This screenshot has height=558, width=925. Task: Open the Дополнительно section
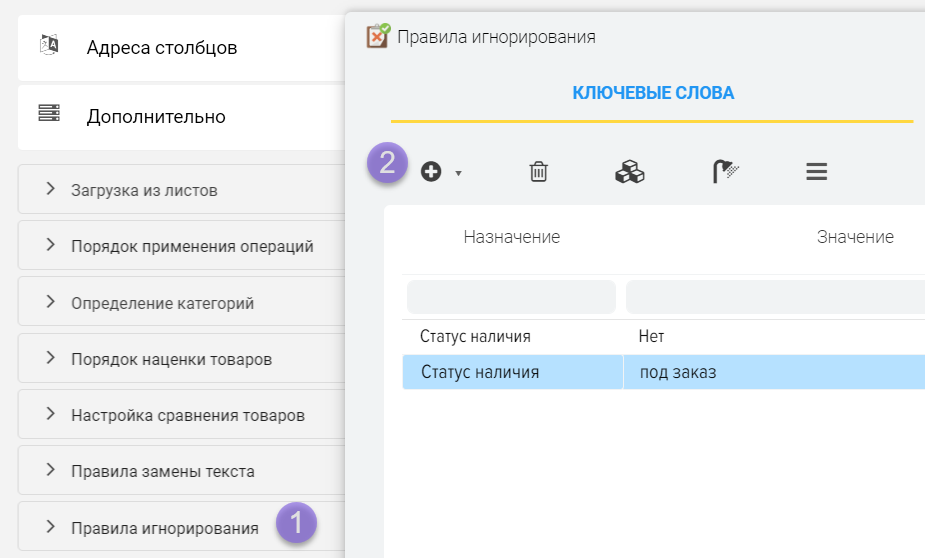(x=156, y=117)
